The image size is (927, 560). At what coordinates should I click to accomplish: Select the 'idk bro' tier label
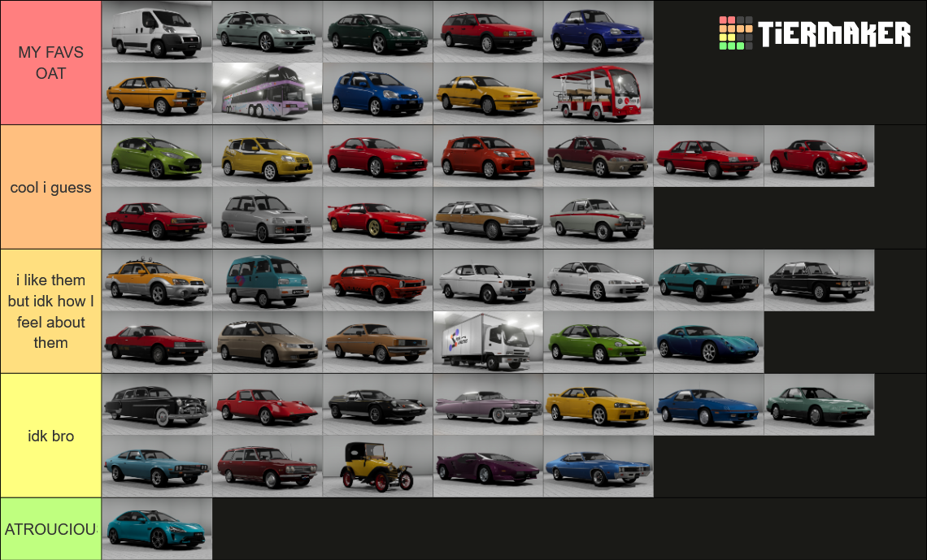(x=51, y=436)
